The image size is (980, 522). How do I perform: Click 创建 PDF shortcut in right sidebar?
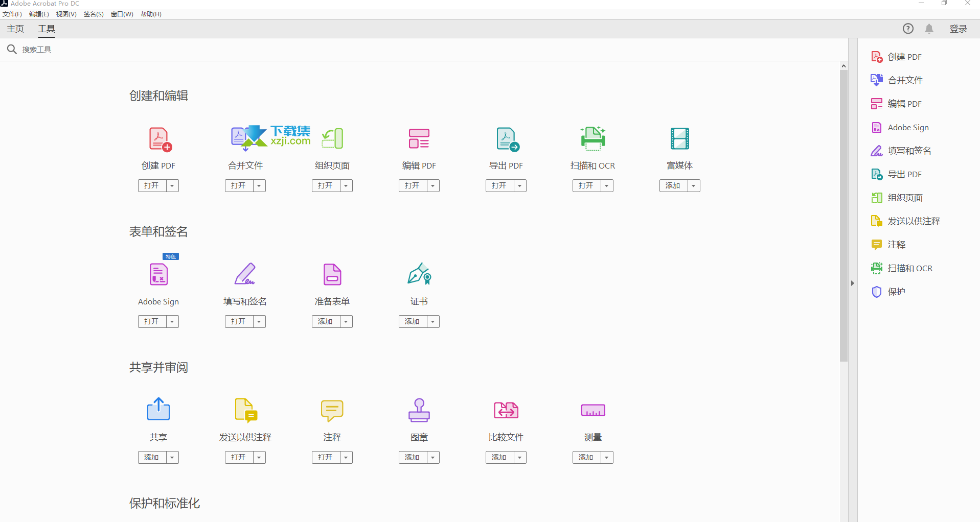(x=897, y=57)
